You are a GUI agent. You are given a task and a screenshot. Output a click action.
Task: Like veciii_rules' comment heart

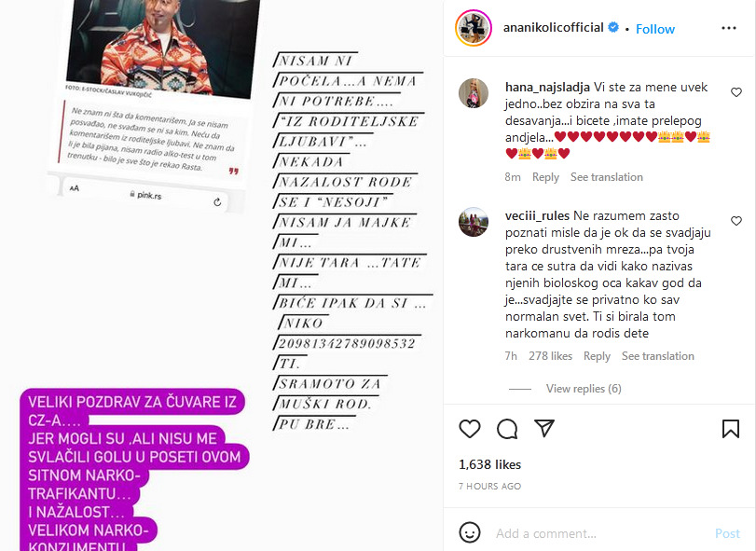point(735,221)
